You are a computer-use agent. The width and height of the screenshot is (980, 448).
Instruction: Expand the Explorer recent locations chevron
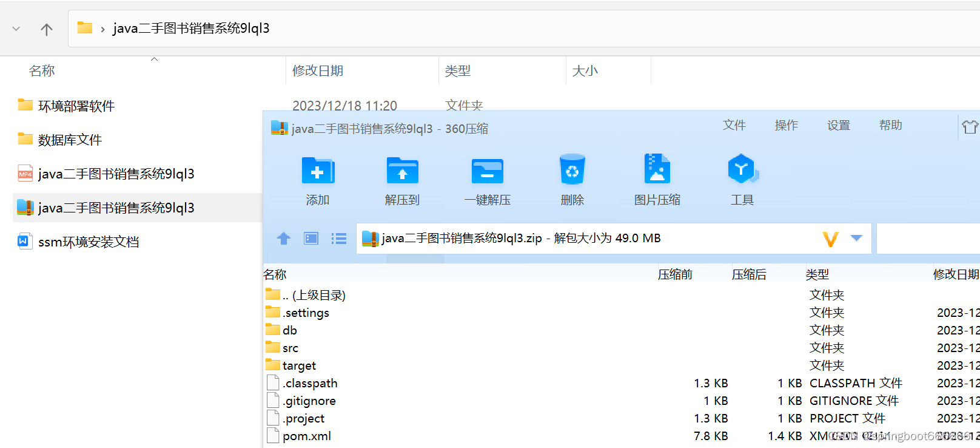(16, 29)
